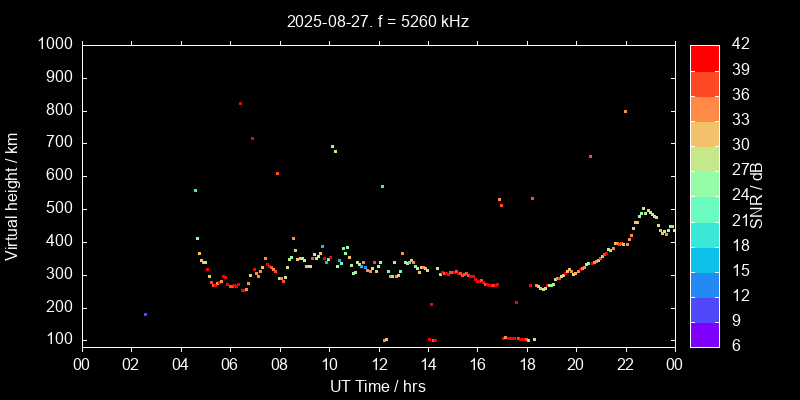Click the plot title with date and frequency
800x400 pixels.
377,20
